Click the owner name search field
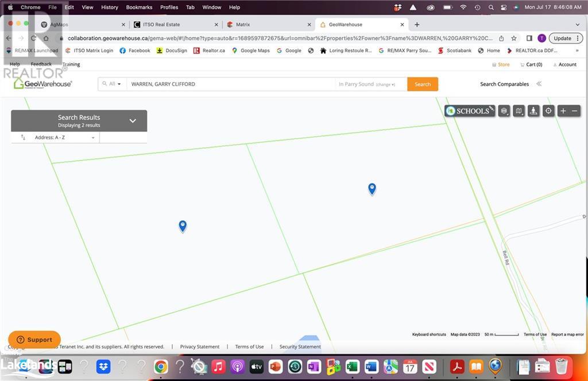This screenshot has width=588, height=381. [x=230, y=84]
